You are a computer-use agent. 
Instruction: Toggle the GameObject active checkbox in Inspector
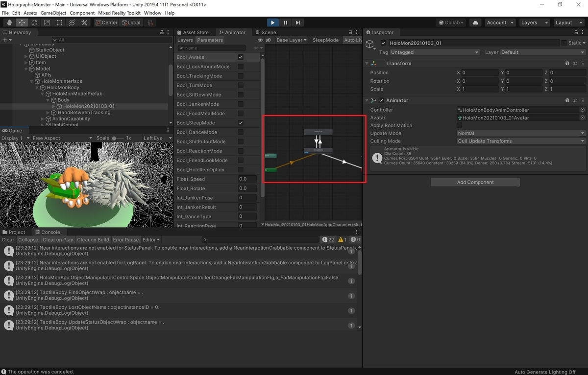click(x=383, y=43)
